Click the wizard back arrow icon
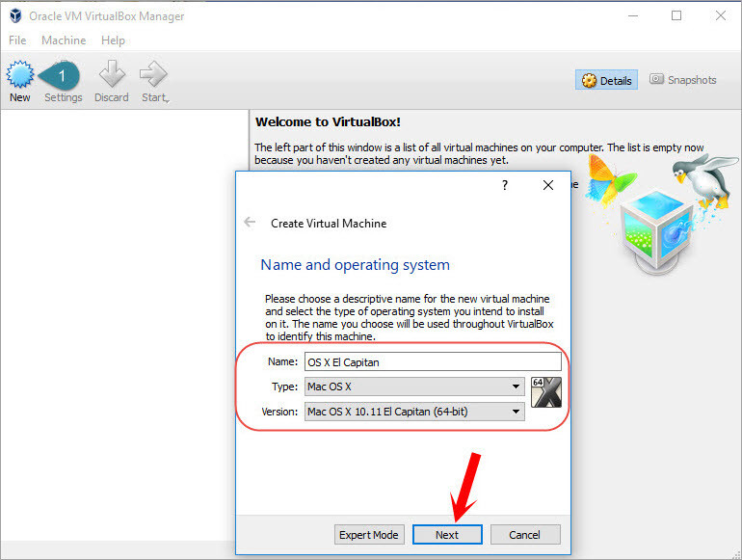The width and height of the screenshot is (742, 560). pyautogui.click(x=250, y=222)
